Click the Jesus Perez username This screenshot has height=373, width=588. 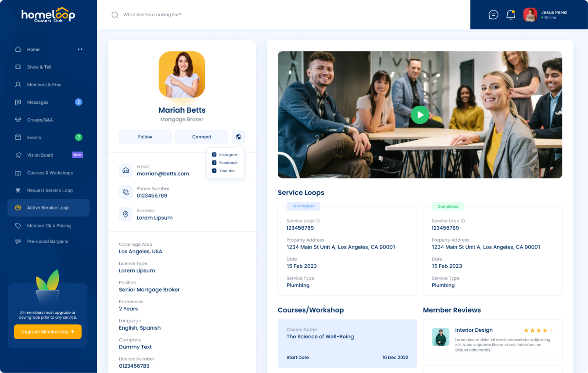[x=554, y=12]
